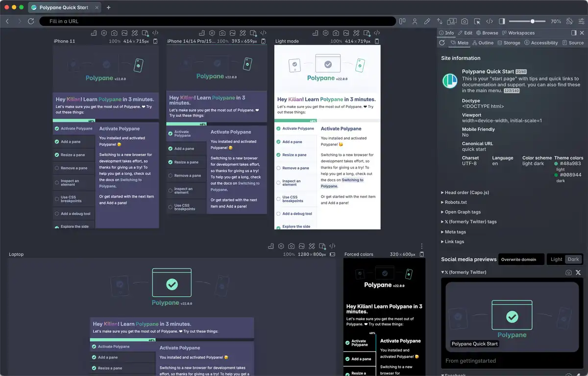Click the debug tools icon above the iPhone 11 pane
588x376 pixels.
point(135,33)
